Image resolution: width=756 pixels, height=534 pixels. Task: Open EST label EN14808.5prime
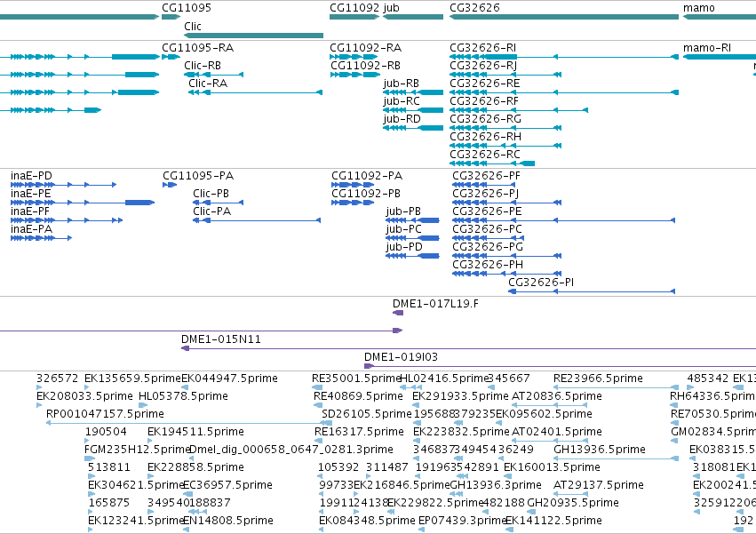tap(228, 521)
